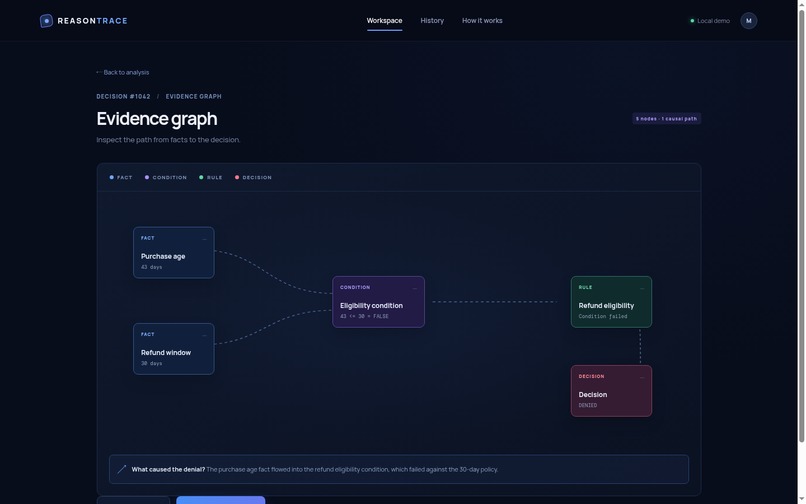The height and width of the screenshot is (504, 806).
Task: Click the 43 days value
Action: [x=151, y=267]
